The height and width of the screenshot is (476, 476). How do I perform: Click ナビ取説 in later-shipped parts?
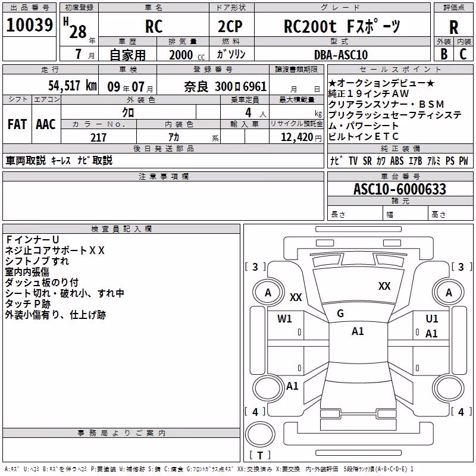[95, 160]
